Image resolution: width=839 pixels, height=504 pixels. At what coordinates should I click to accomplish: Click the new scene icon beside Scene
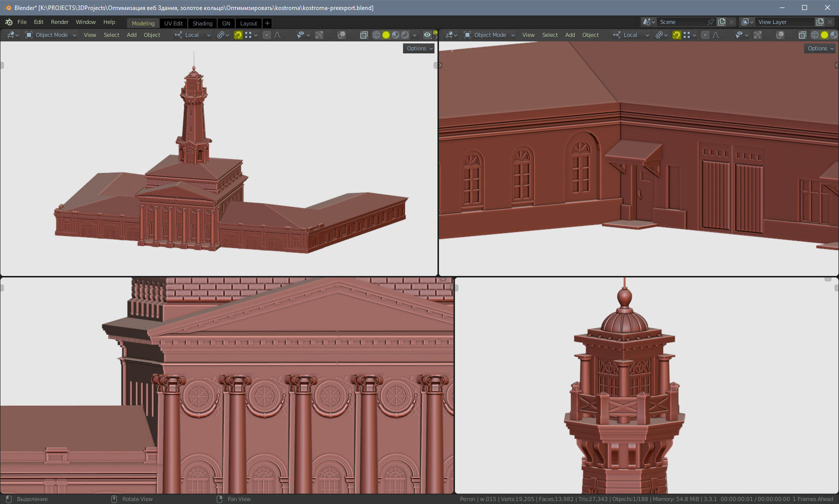(x=722, y=22)
